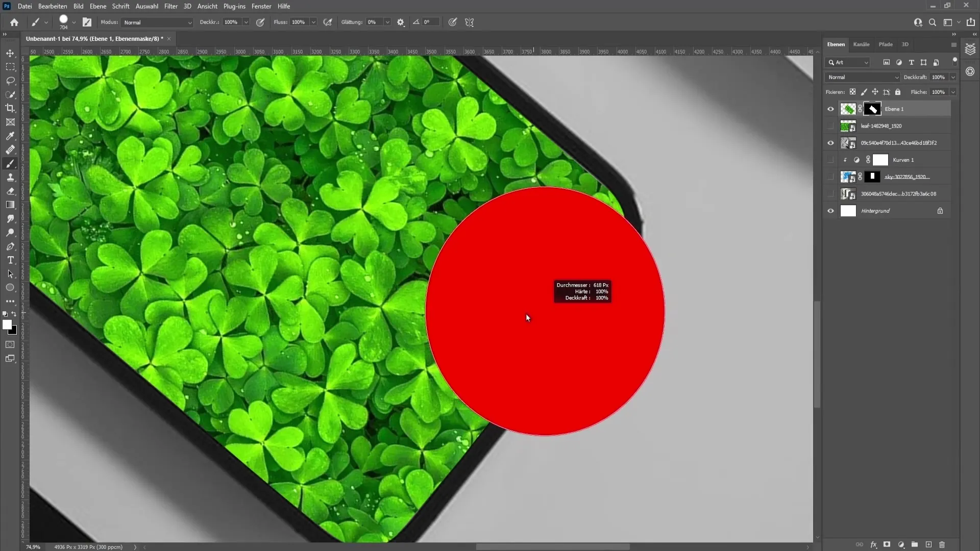Select the Clone Stamp tool
The image size is (980, 551).
(10, 177)
